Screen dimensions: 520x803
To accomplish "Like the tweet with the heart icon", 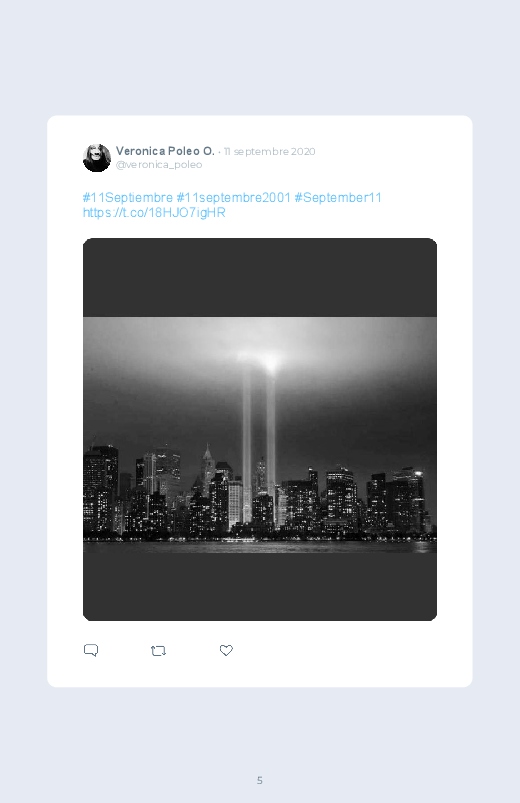I will click(226, 650).
